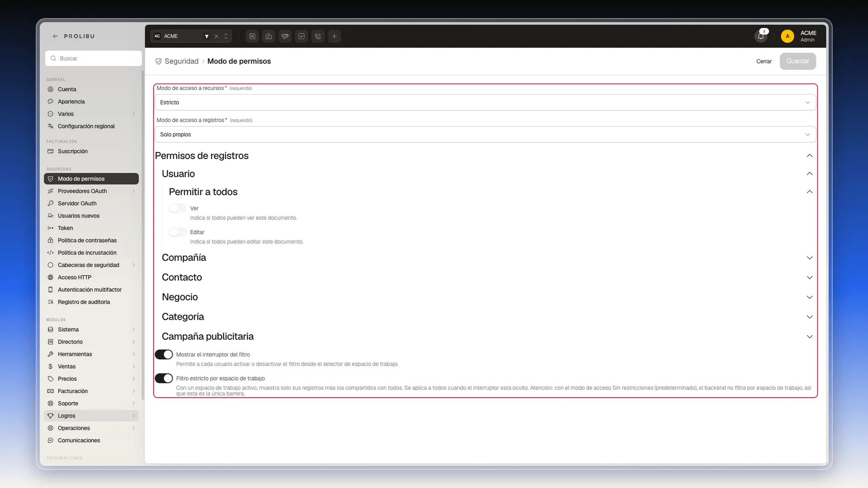Expand the Ventas module
This screenshot has width=868, height=488.
91,366
